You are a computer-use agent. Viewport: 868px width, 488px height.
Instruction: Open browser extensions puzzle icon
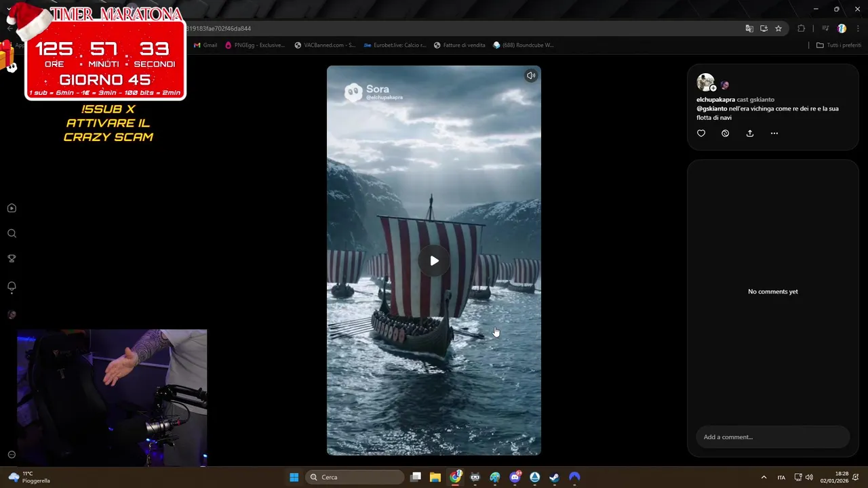tap(802, 28)
